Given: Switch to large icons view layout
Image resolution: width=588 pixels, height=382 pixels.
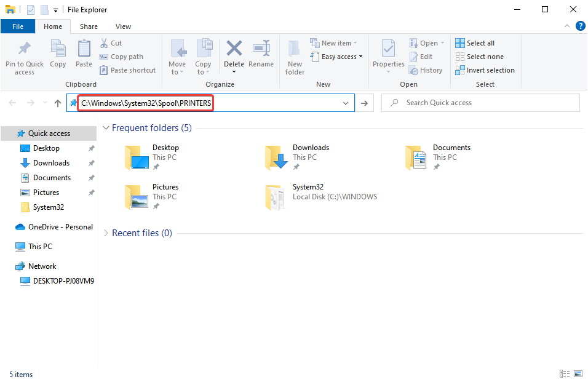Looking at the screenshot, I should 578,374.
